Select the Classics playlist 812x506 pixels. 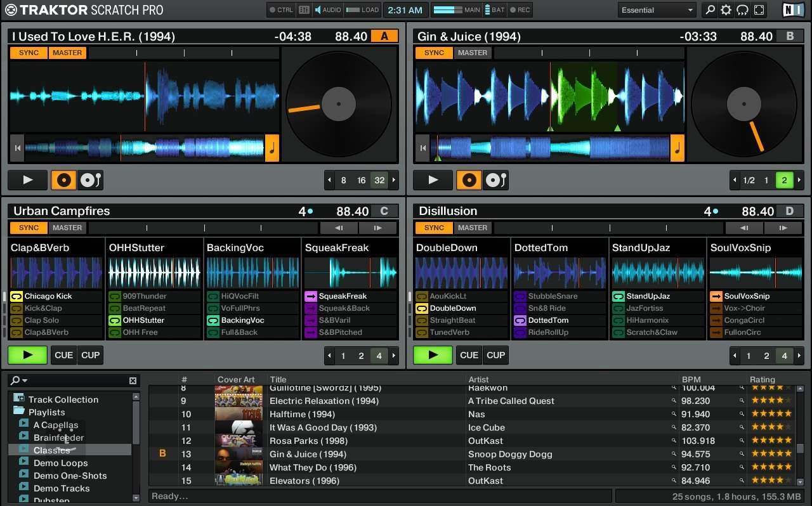click(52, 450)
